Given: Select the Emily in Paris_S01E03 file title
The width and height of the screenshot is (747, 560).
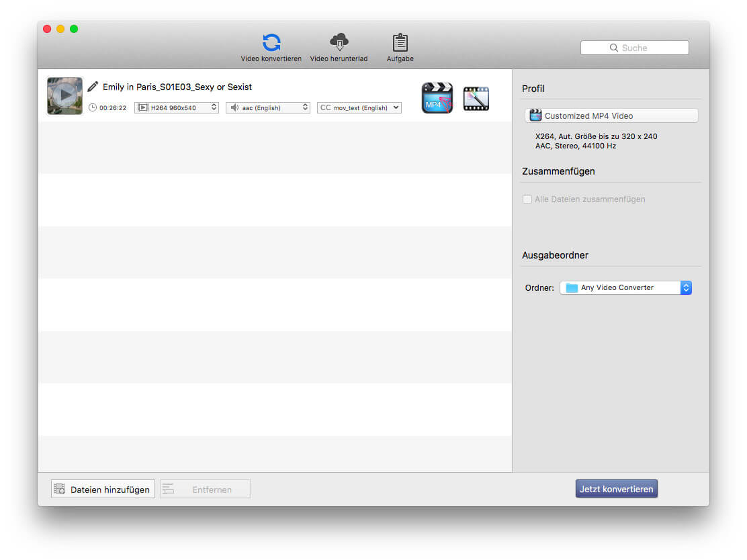Looking at the screenshot, I should point(177,87).
